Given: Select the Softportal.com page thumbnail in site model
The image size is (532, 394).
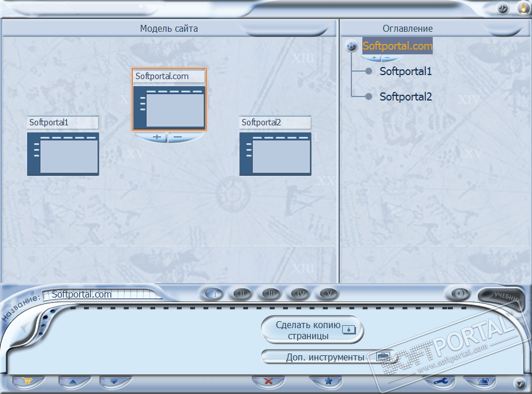Looking at the screenshot, I should point(169,107).
